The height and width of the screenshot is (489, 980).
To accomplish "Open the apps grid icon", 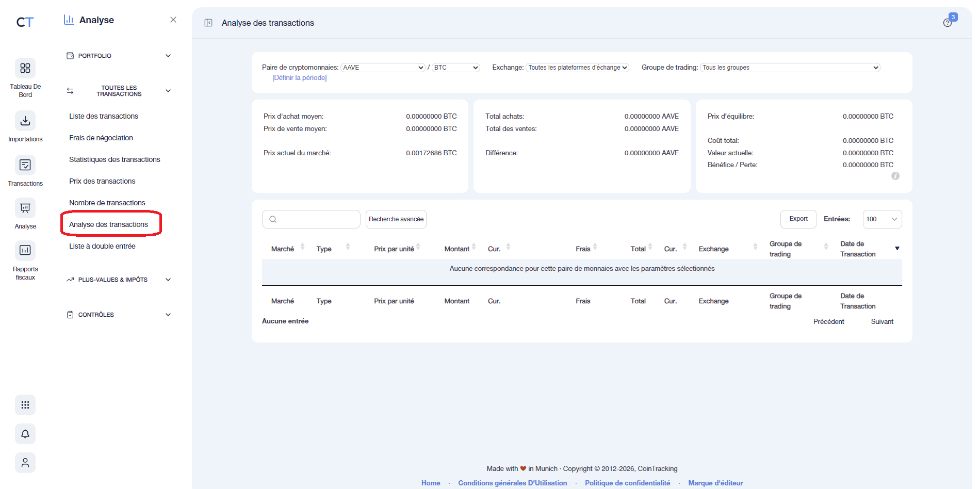I will [x=25, y=405].
